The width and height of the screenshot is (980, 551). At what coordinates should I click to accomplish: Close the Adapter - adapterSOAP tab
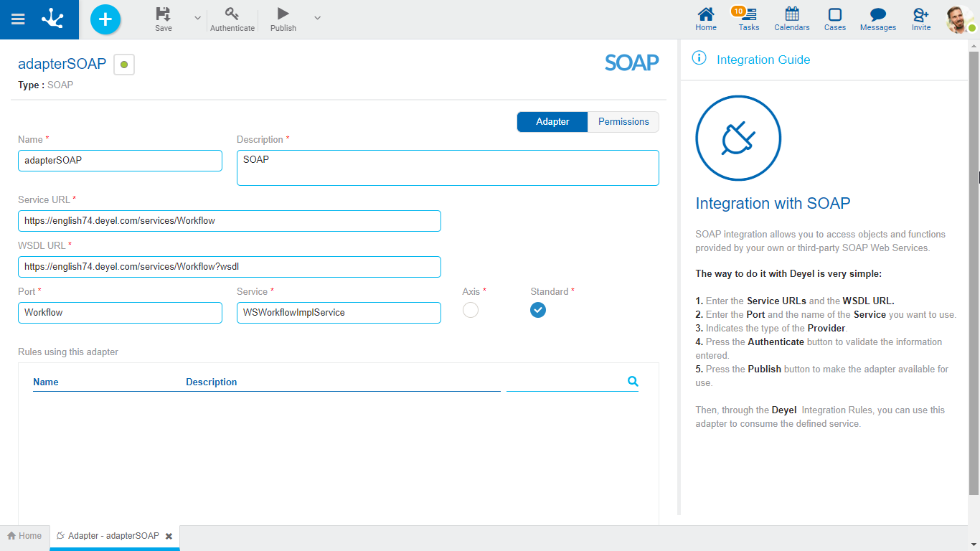click(x=169, y=536)
